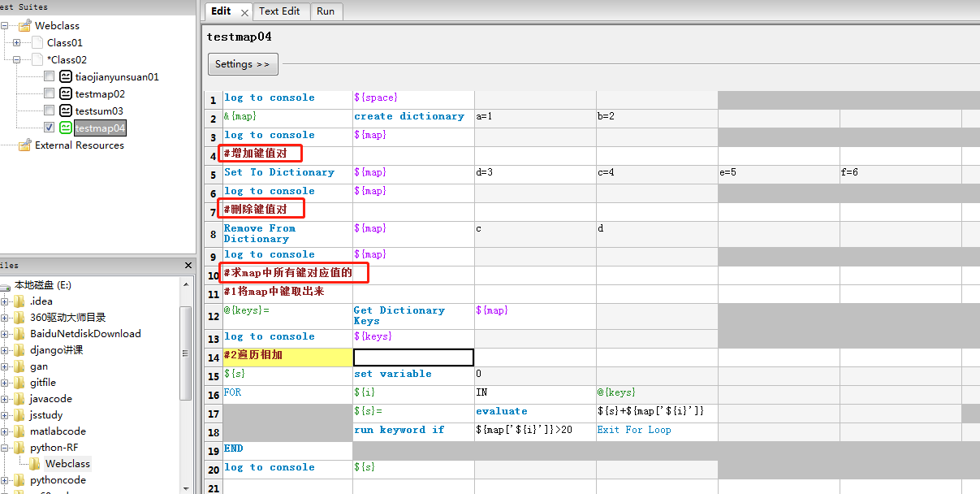The width and height of the screenshot is (980, 494).
Task: Select the jsstudy folder label
Action: coord(46,415)
